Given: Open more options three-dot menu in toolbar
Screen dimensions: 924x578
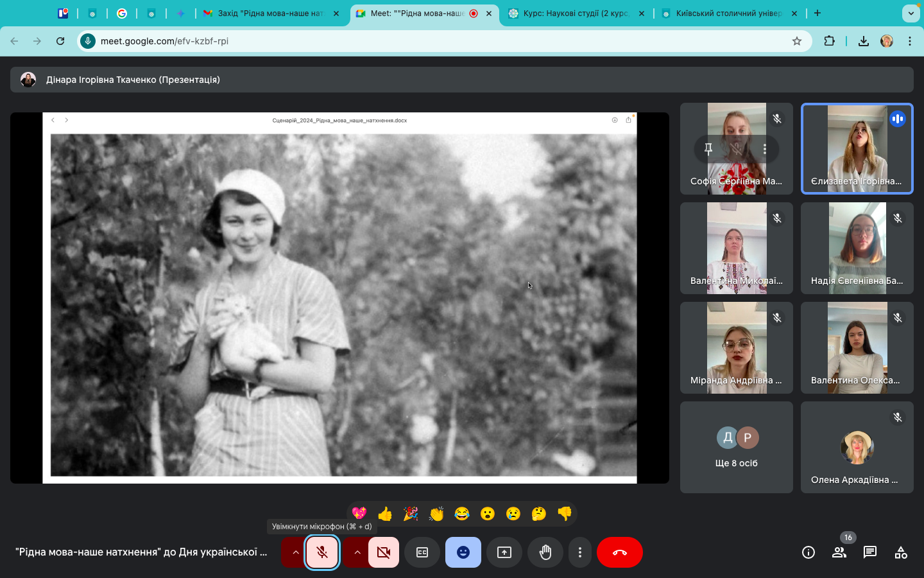Looking at the screenshot, I should pyautogui.click(x=580, y=552).
